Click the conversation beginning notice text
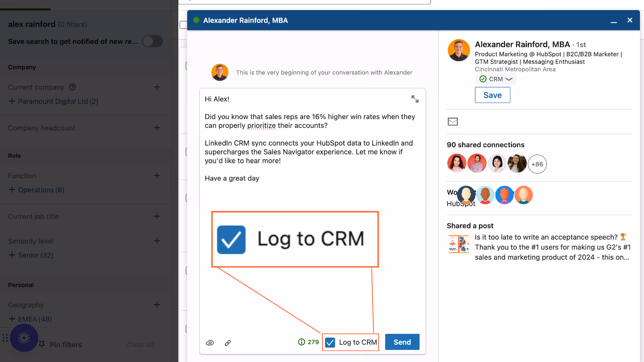The image size is (644, 362). point(324,72)
